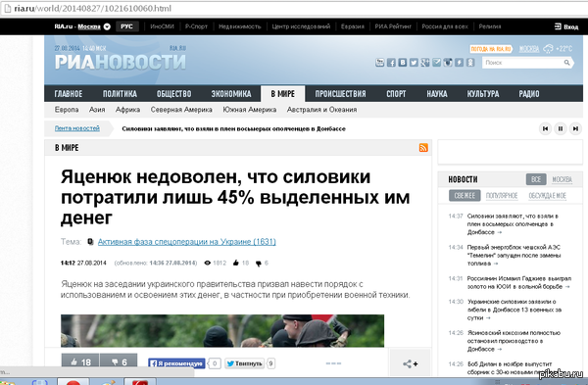Image resolution: width=588 pixels, height=385 pixels.
Task: Open the RSS feed icon
Action: pyautogui.click(x=423, y=148)
